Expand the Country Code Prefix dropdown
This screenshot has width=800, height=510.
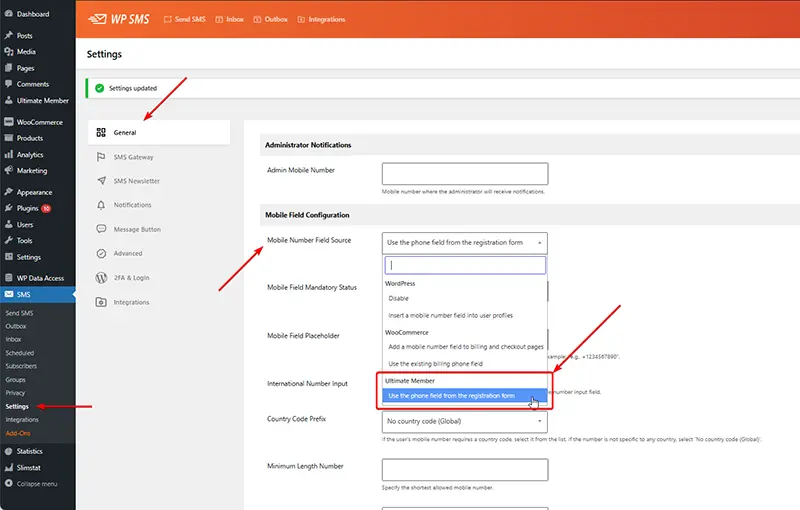pos(465,422)
